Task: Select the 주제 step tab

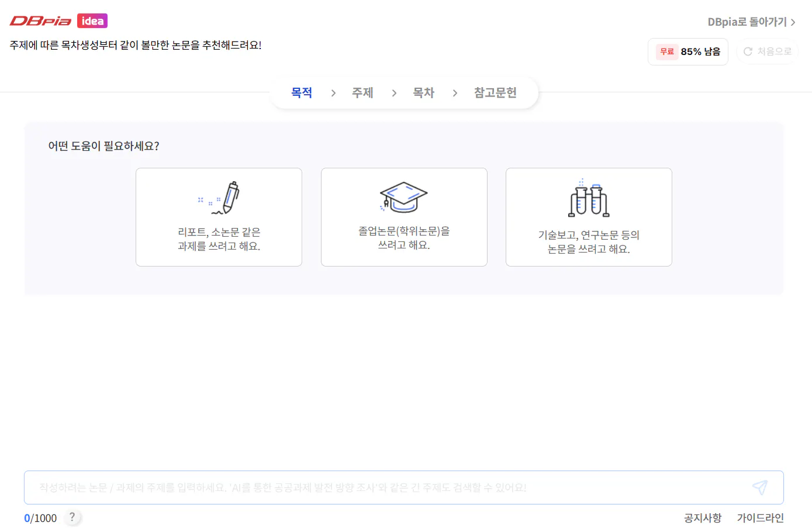Action: pyautogui.click(x=362, y=92)
